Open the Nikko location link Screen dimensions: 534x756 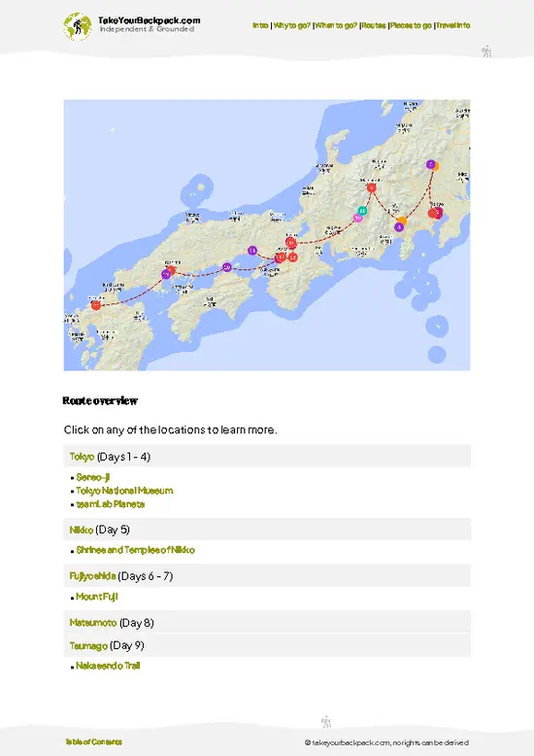[x=81, y=530]
